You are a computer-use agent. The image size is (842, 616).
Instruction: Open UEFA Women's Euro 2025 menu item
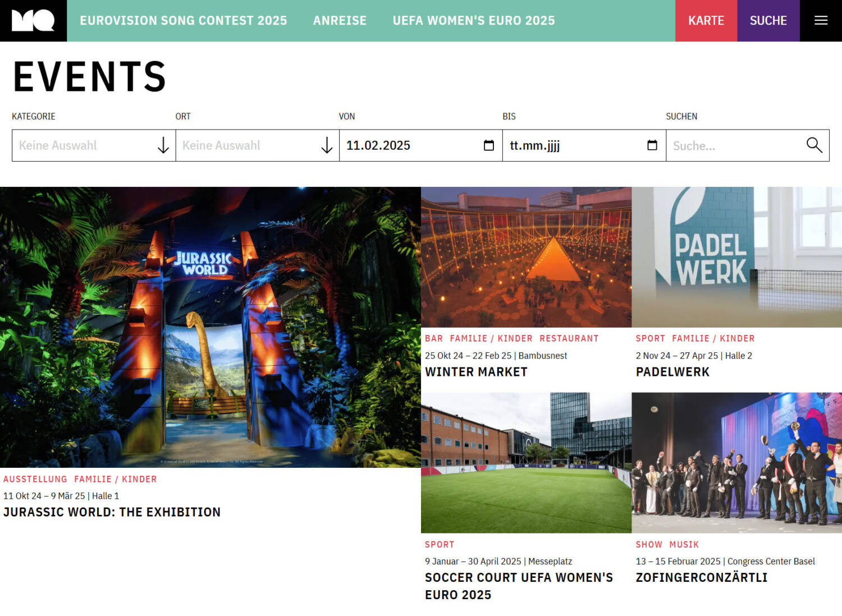[473, 21]
